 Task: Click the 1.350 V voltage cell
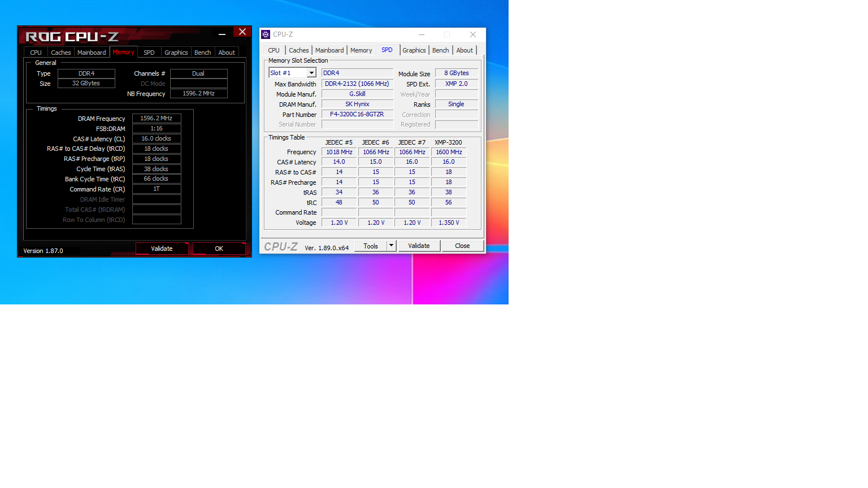click(449, 223)
